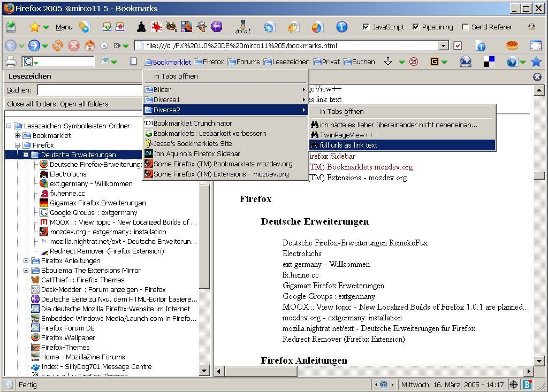Expand the Firefox Anleitungen tree folder
Image resolution: width=548 pixels, height=392 pixels.
26,261
